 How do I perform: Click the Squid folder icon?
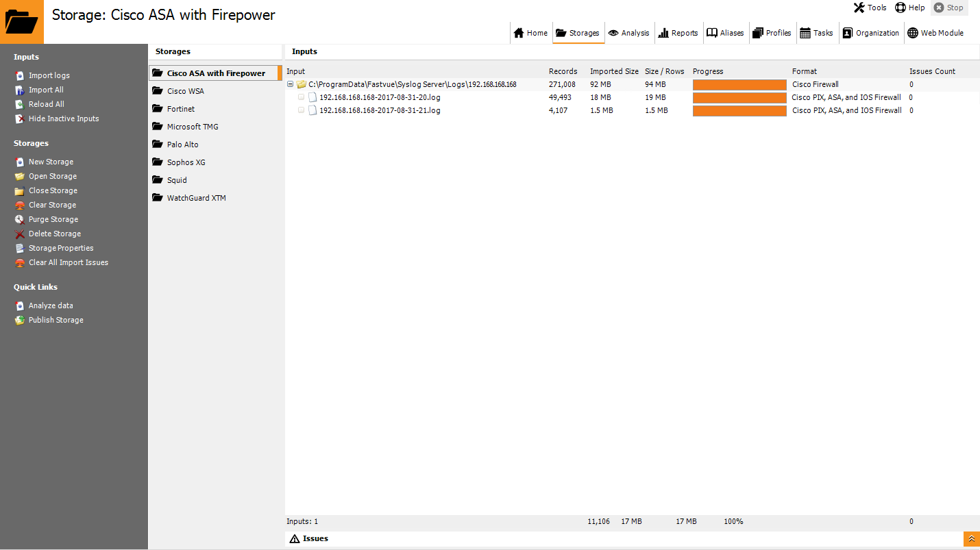tap(157, 179)
